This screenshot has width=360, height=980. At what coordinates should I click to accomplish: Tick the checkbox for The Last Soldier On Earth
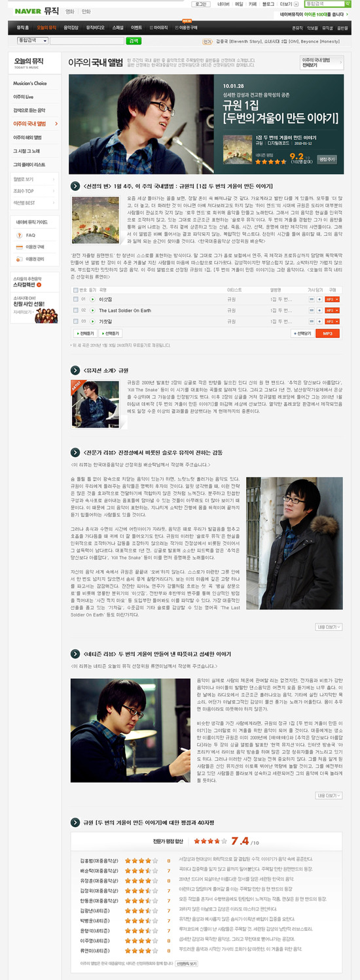coord(76,310)
